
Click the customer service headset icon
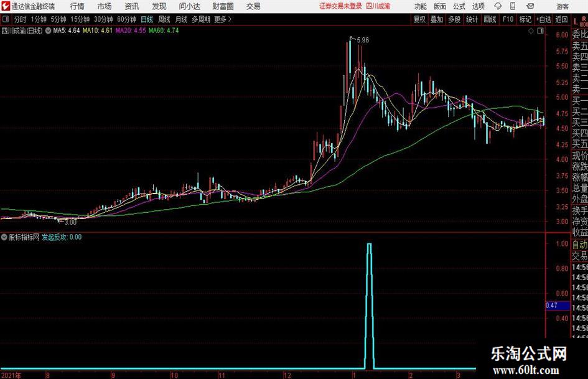498,6
